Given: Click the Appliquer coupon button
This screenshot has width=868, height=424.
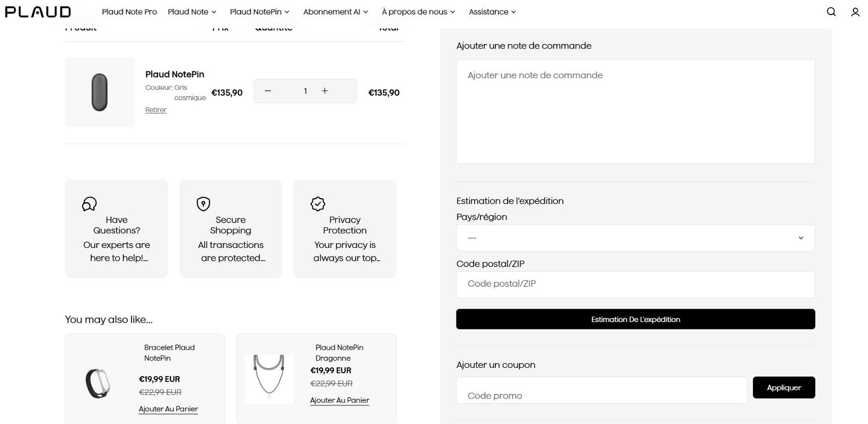Looking at the screenshot, I should [x=784, y=387].
